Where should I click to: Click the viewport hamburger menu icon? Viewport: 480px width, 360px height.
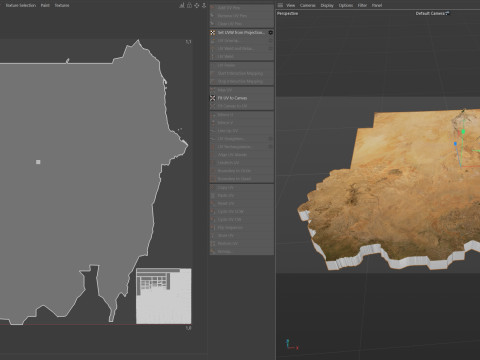pyautogui.click(x=280, y=5)
